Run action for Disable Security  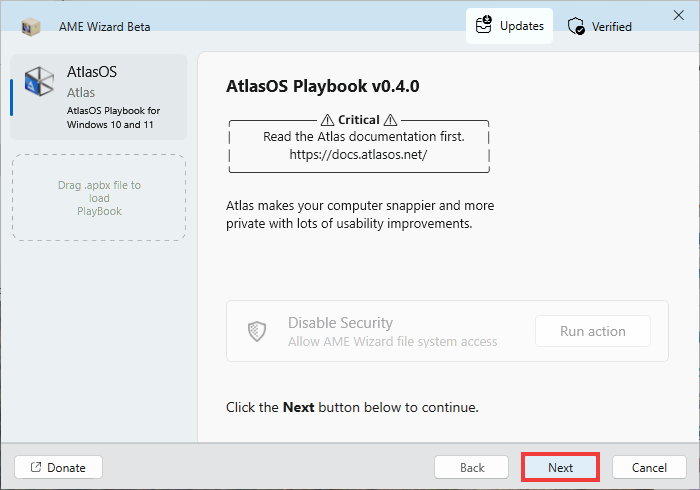[593, 331]
